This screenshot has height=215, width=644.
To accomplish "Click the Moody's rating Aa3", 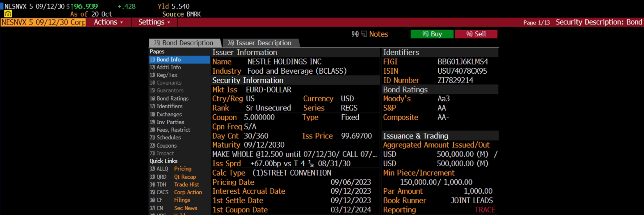I will [x=444, y=99].
